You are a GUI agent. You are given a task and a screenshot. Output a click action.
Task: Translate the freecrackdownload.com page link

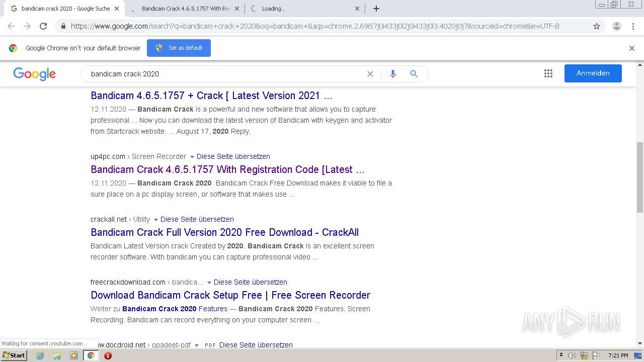(x=251, y=282)
